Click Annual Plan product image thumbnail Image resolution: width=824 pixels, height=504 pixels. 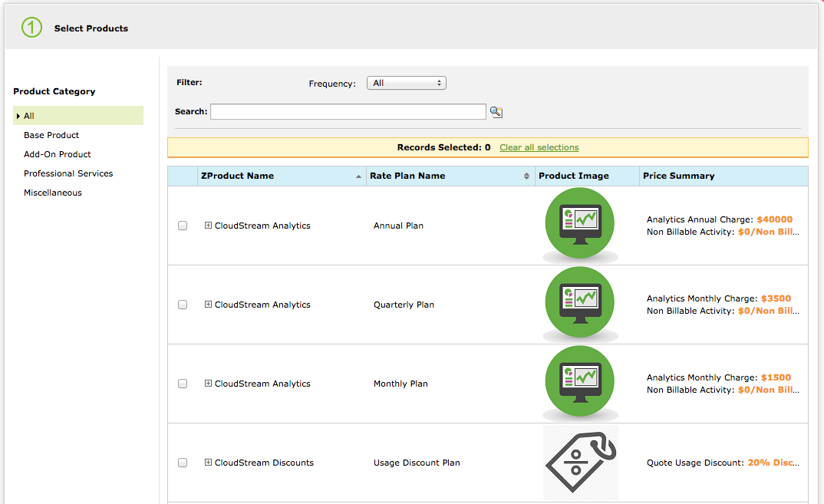pos(580,226)
